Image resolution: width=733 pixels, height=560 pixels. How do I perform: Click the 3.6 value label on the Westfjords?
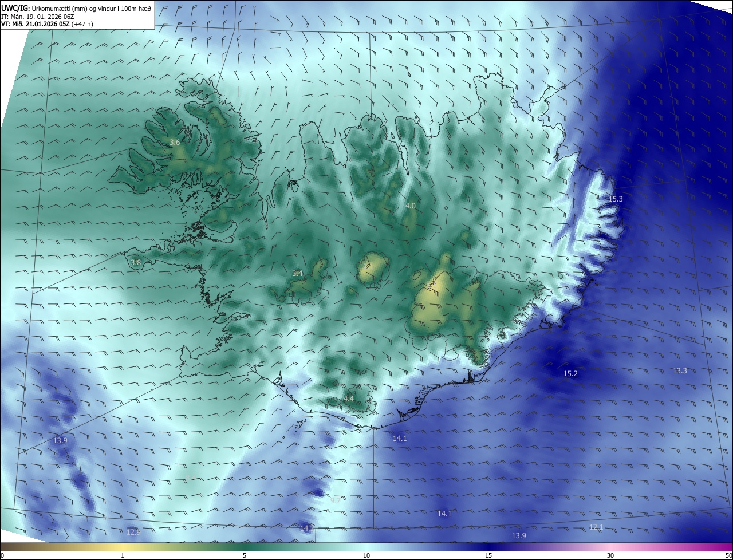(x=175, y=143)
